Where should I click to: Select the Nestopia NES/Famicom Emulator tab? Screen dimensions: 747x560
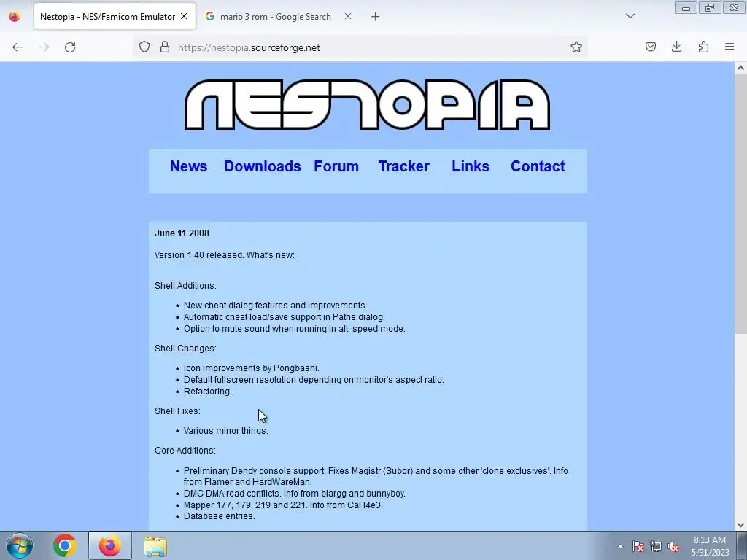point(115,16)
